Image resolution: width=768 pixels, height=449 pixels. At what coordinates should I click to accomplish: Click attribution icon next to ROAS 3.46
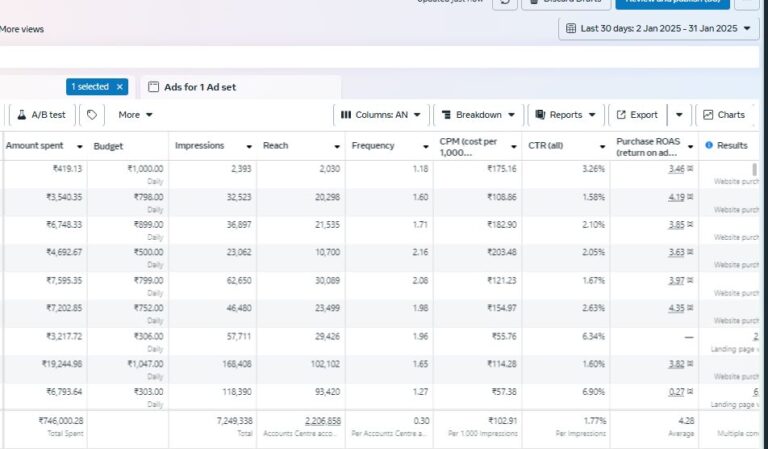point(690,169)
